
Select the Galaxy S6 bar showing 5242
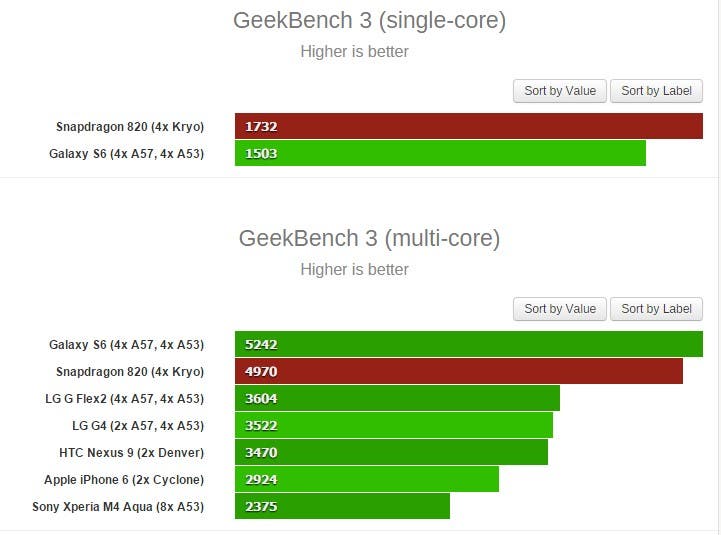pos(468,344)
